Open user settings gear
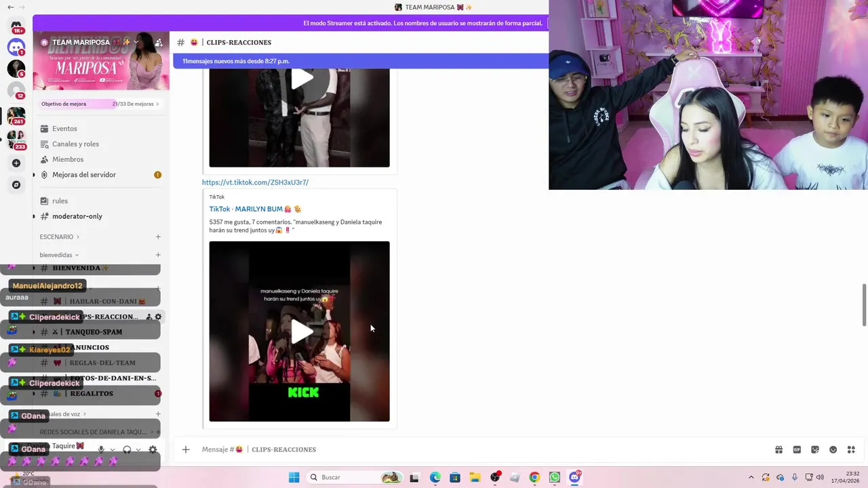Viewport: 868px width, 488px height. (x=153, y=449)
